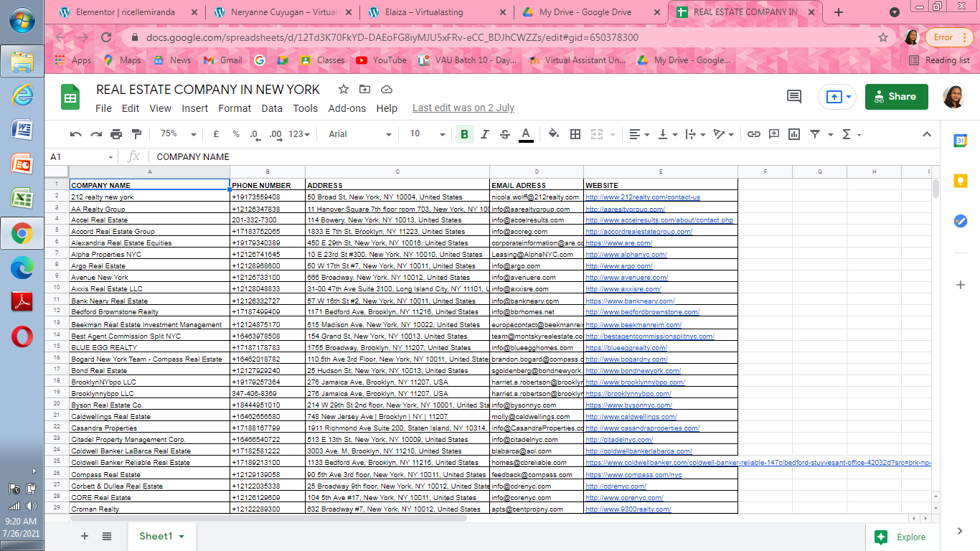Viewport: 980px width, 551px height.
Task: Click the green Share button
Action: 897,97
